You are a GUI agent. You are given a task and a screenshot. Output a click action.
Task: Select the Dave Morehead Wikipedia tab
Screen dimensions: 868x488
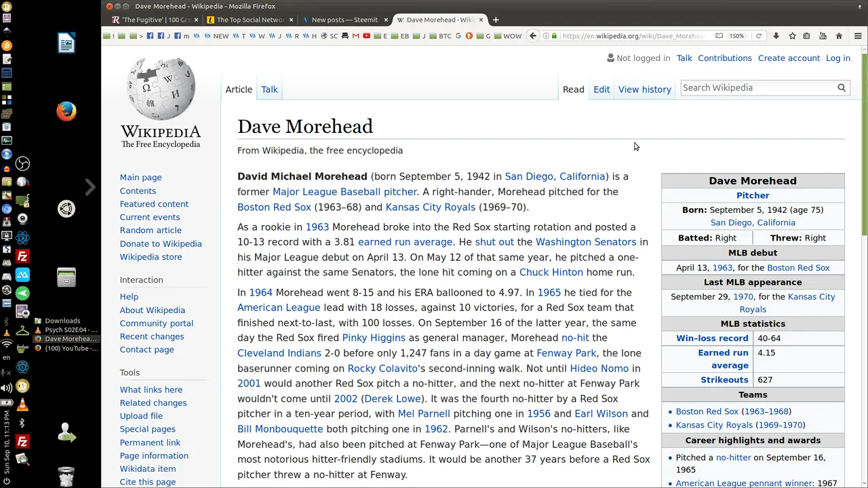[x=439, y=20]
